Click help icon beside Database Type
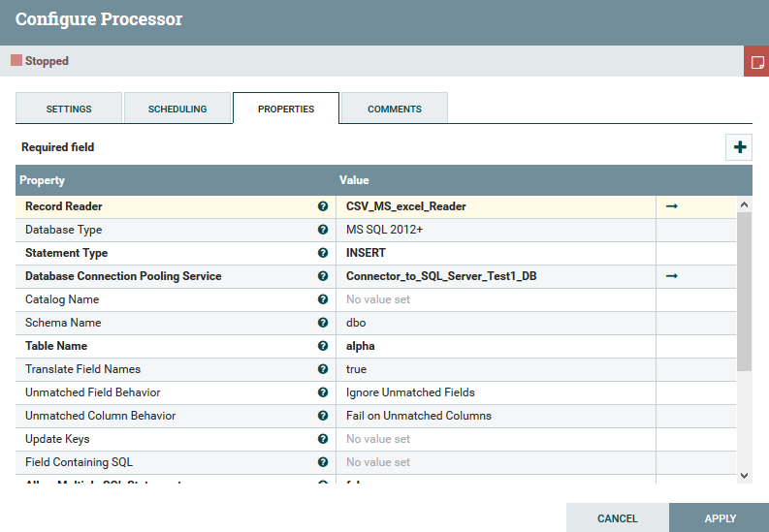 pos(322,230)
